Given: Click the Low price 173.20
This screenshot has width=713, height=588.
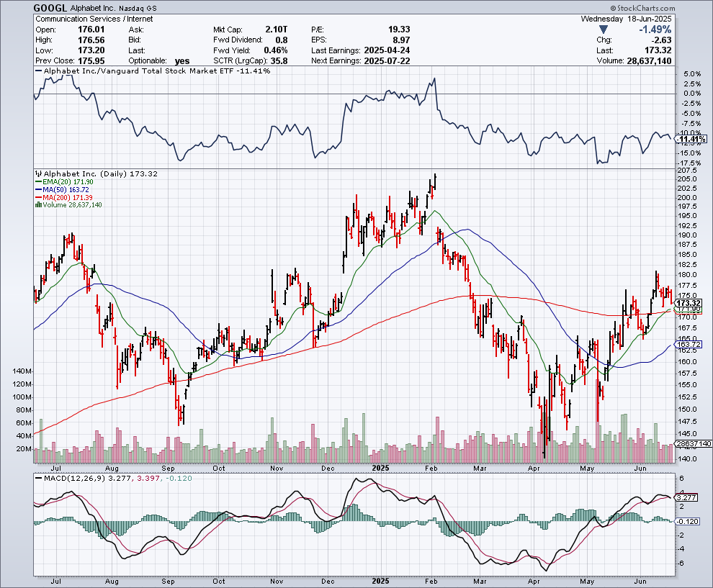Looking at the screenshot, I should [91, 50].
